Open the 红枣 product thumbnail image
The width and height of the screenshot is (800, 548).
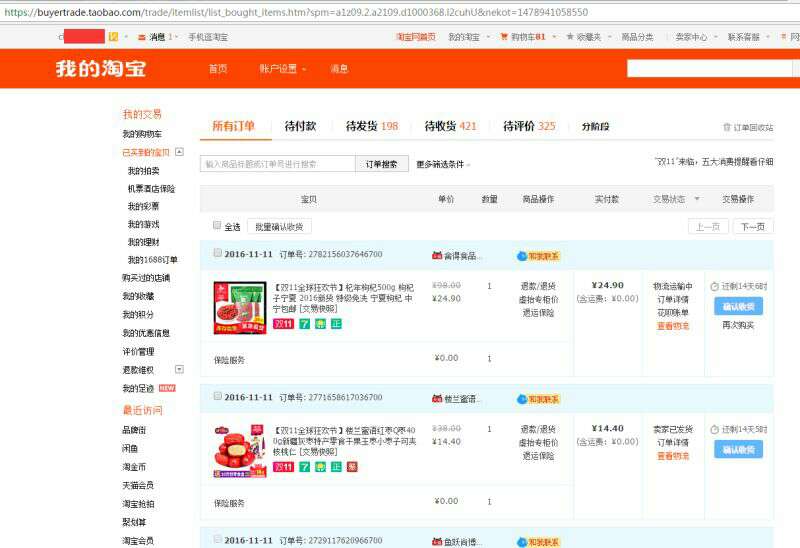pos(240,451)
